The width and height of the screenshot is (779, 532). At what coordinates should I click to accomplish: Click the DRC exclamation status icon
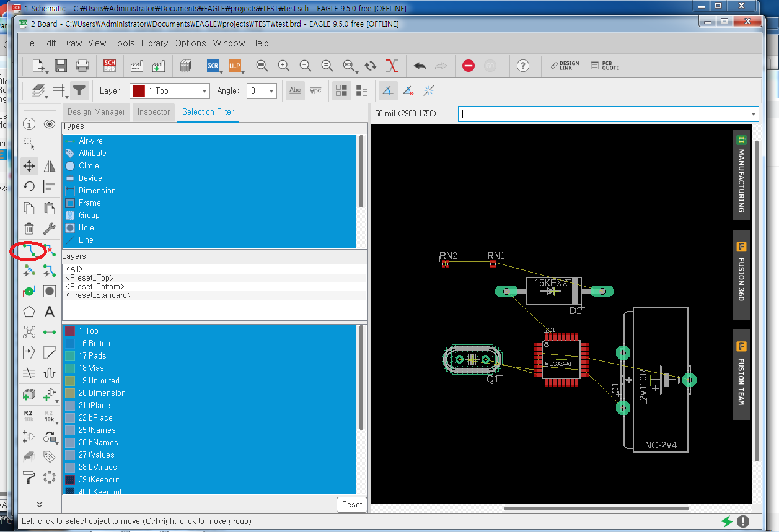(743, 521)
